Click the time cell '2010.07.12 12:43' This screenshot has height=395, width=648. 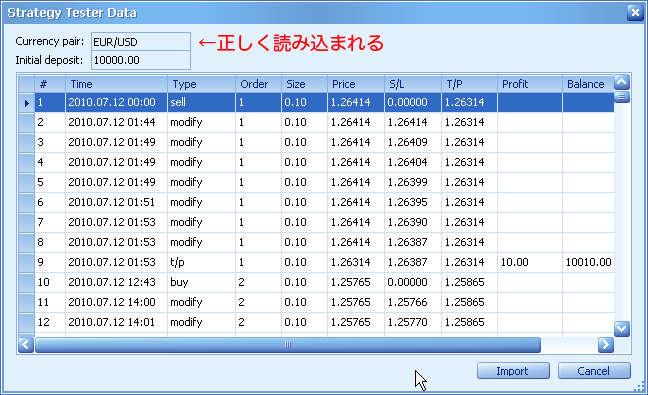click(117, 282)
